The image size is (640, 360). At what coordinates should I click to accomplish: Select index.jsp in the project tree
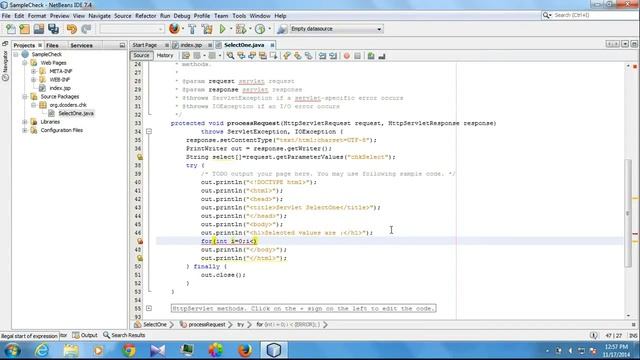tap(60, 88)
